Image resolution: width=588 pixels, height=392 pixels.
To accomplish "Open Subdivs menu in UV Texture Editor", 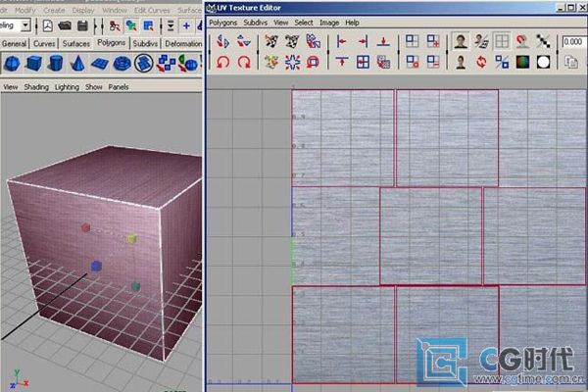I will 256,23.
